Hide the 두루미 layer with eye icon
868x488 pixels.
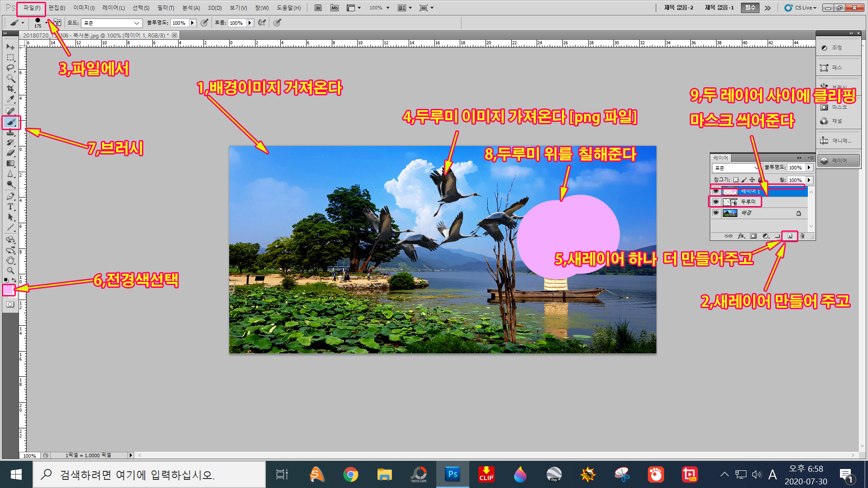point(716,202)
